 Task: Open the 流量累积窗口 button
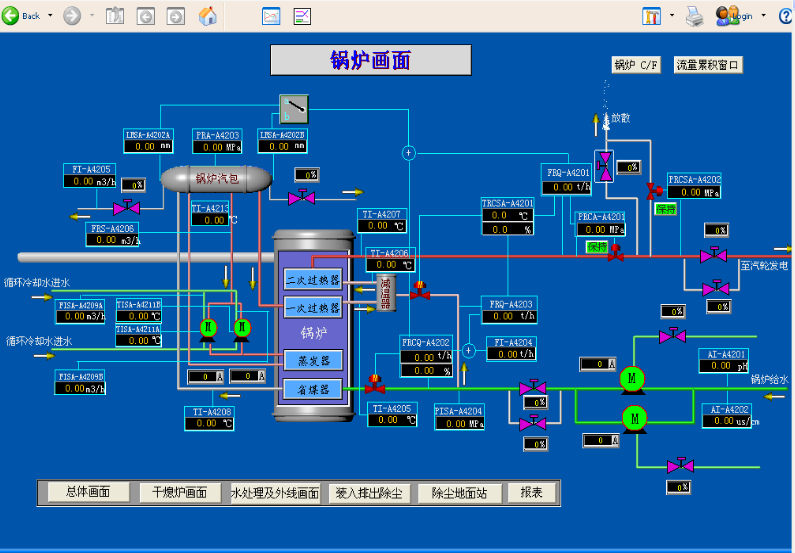pyautogui.click(x=709, y=65)
